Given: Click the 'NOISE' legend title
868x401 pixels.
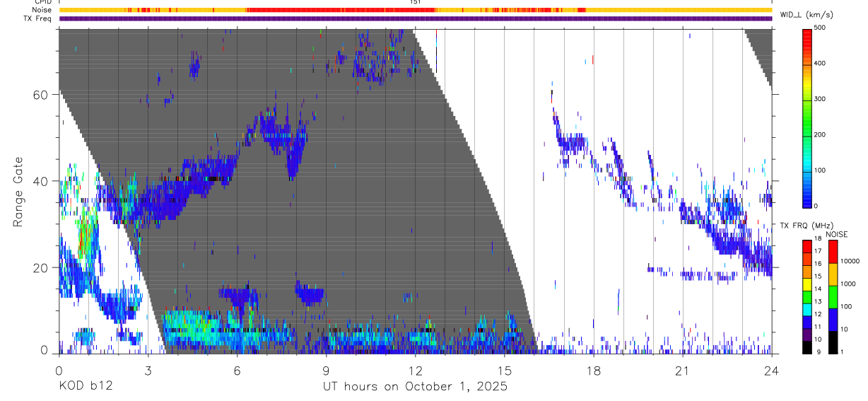Looking at the screenshot, I should (837, 234).
